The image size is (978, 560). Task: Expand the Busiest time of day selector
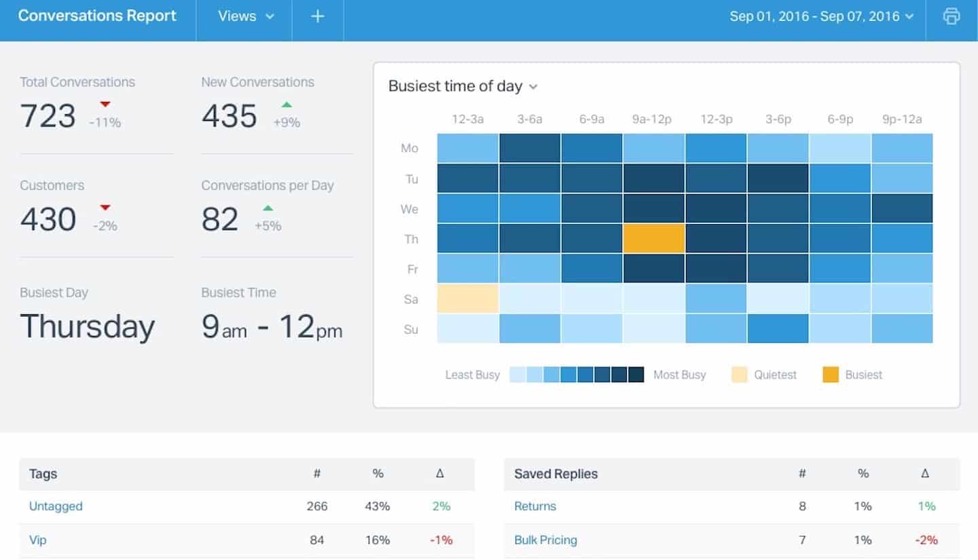463,86
